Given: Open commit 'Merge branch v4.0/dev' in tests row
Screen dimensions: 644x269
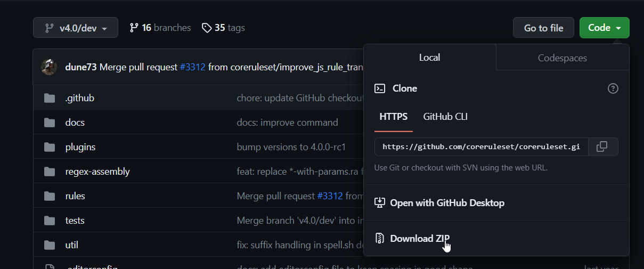Looking at the screenshot, I should click(300, 221).
